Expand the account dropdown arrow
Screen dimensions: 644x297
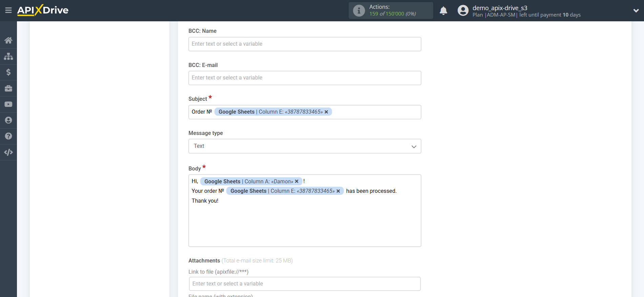636,10
